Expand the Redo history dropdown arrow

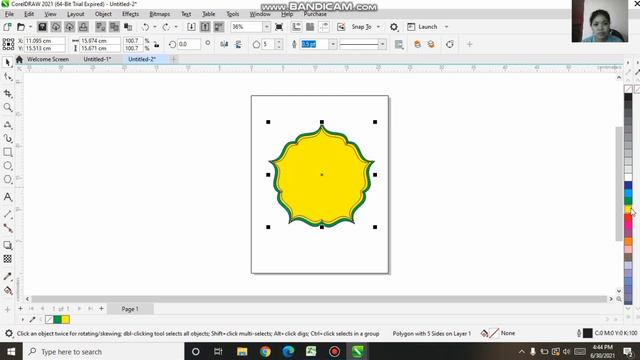176,27
